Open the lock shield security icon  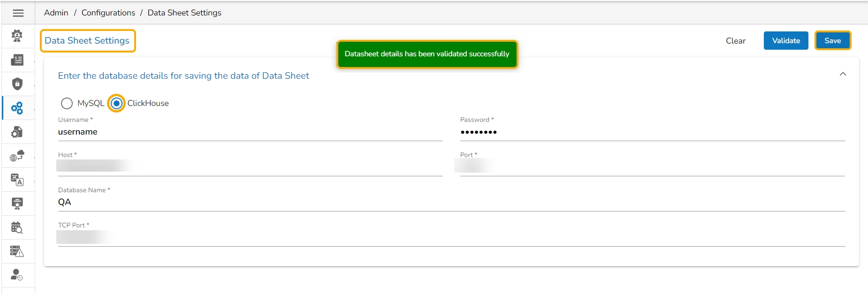17,84
